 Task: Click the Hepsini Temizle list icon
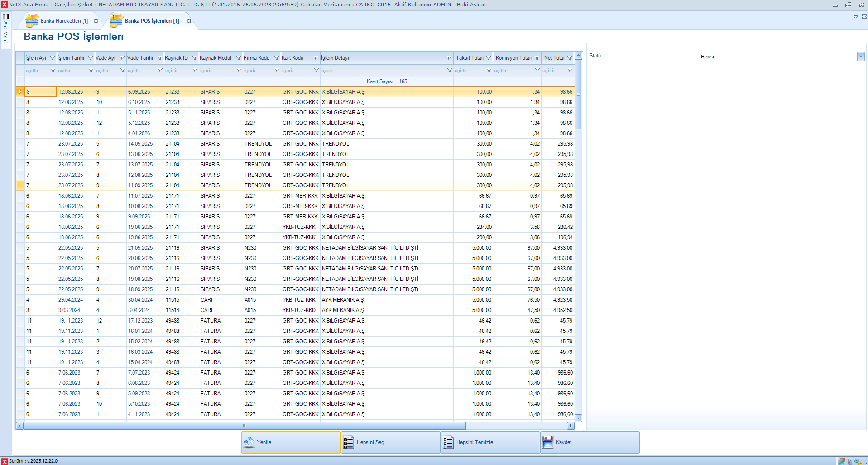pos(448,442)
